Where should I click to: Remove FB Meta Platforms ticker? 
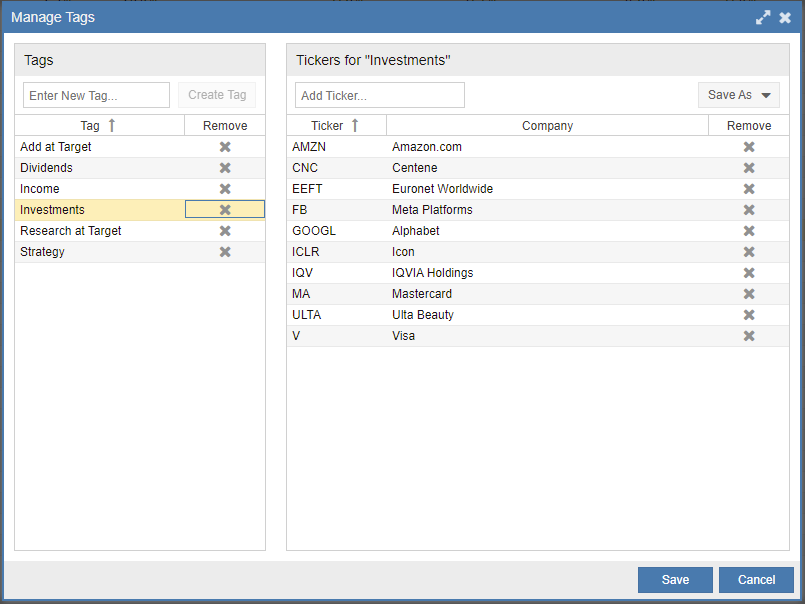749,210
